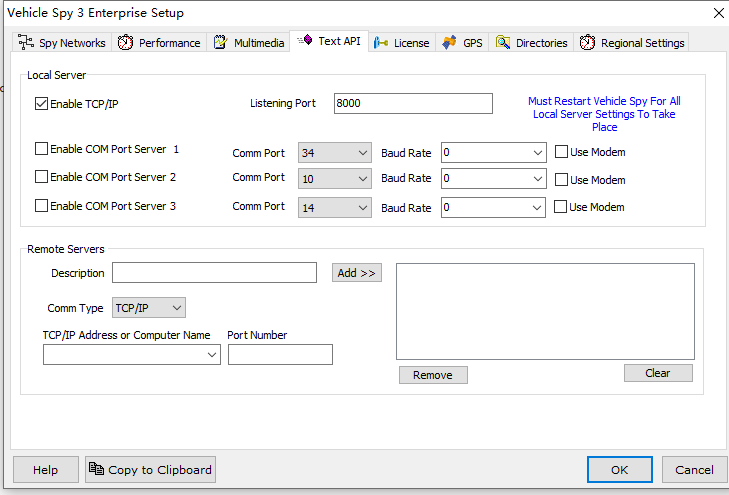The height and width of the screenshot is (495, 729).
Task: Click the Remove button
Action: coord(433,375)
